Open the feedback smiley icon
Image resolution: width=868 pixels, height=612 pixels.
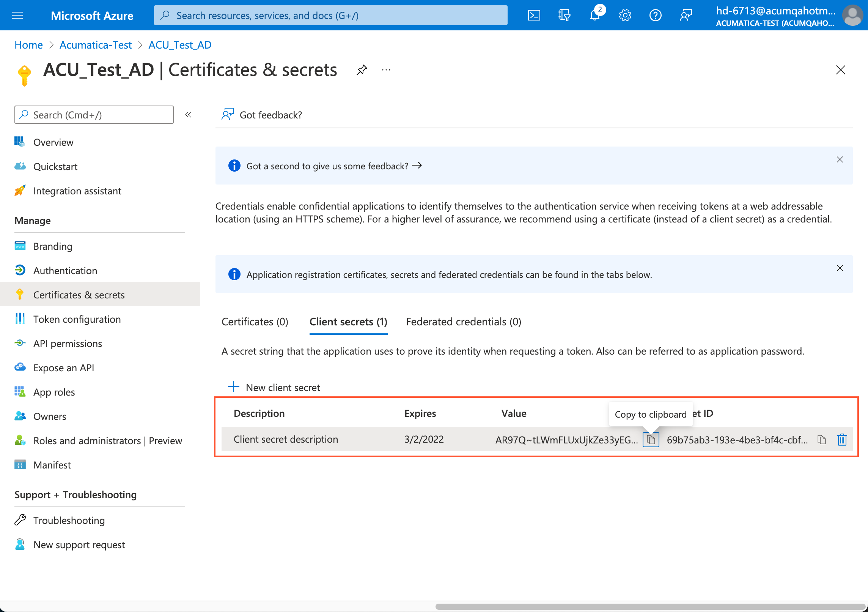[686, 15]
